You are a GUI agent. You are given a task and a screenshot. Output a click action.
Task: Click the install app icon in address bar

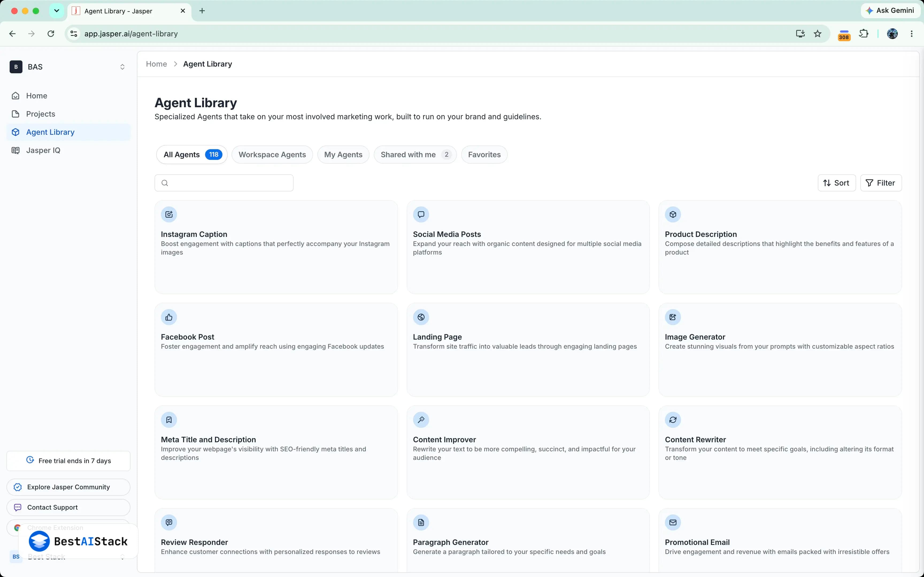click(x=800, y=34)
